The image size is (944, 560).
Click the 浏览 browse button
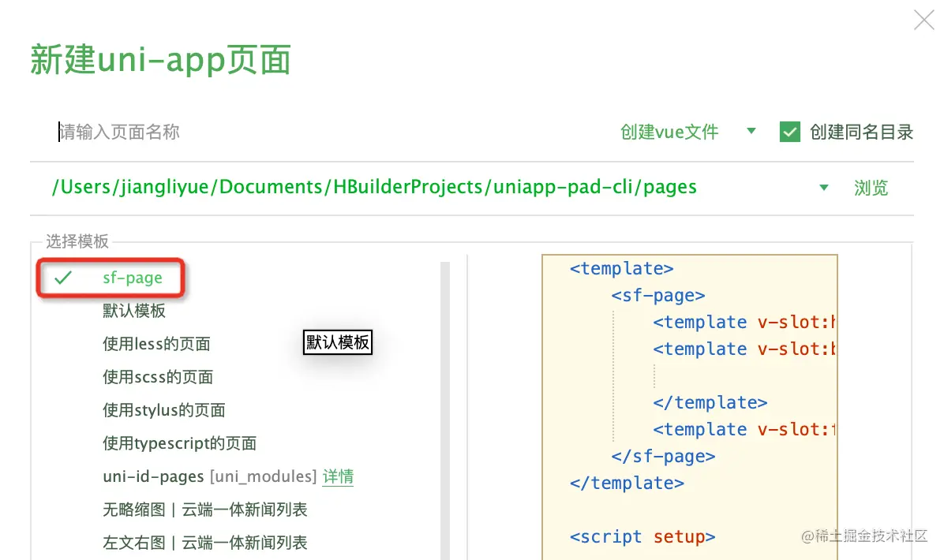[871, 188]
